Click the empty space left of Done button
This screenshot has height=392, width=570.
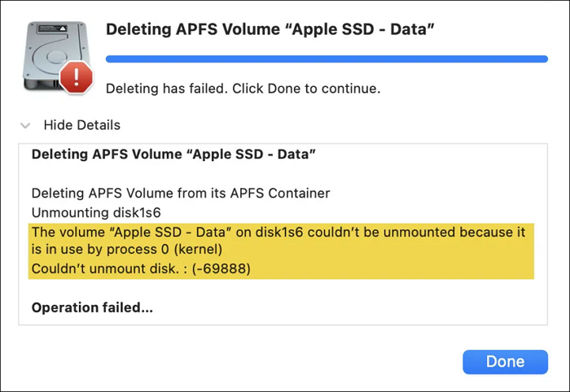click(x=244, y=362)
